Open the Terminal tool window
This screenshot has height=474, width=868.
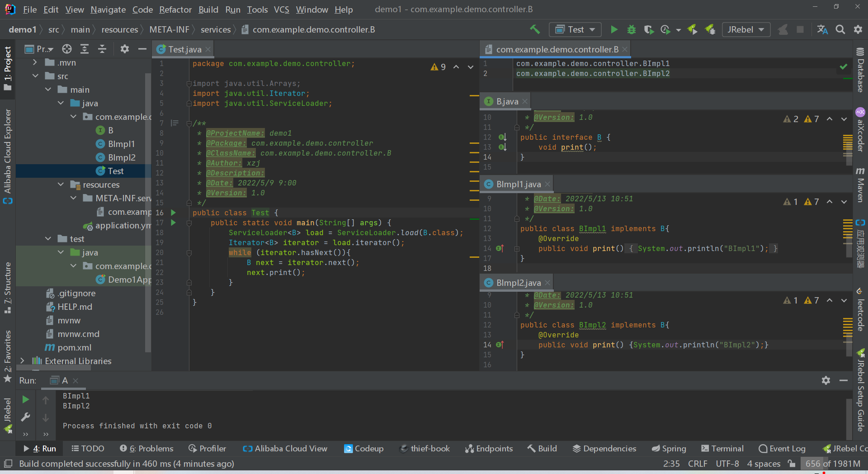pos(722,448)
